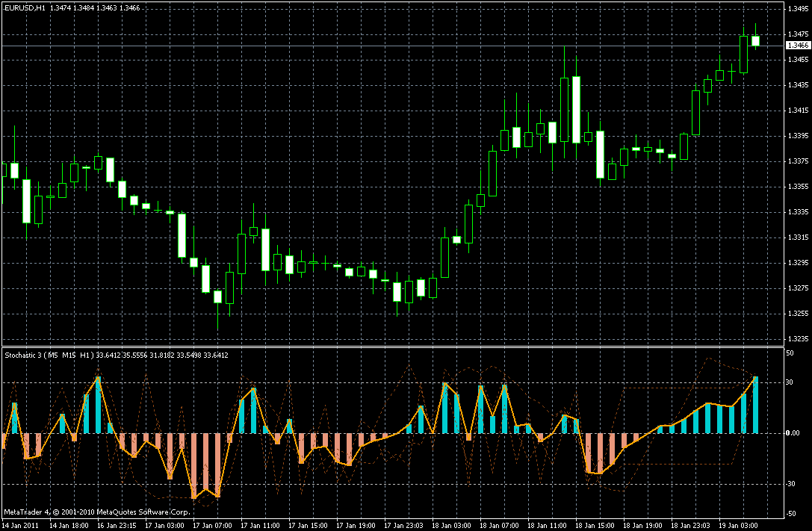Click the 1.3495 price axis label
Screen dimensions: 812x531
798,9
